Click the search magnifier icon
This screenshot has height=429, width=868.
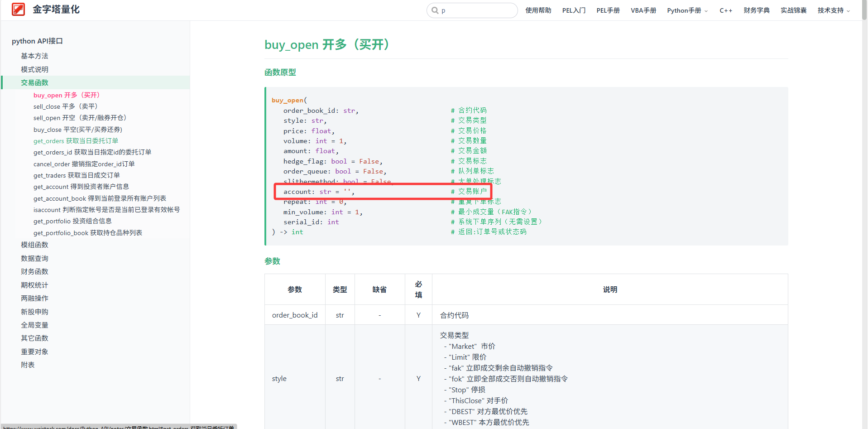[435, 10]
